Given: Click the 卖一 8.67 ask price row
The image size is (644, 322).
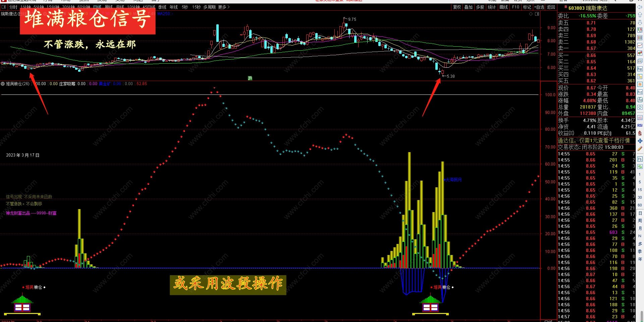Looking at the screenshot, I should click(596, 49).
